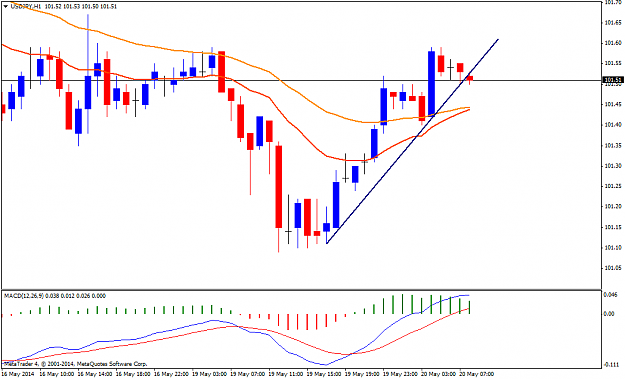Click the 19 May 03:00 time label
Viewport: 625px width, 379px height.
click(x=209, y=374)
